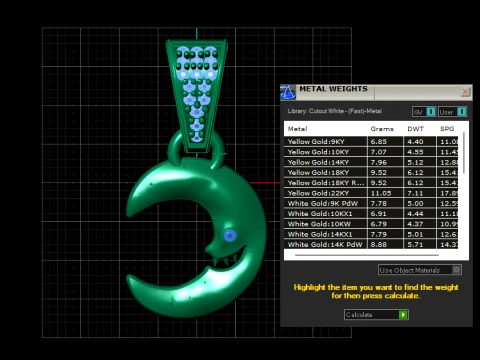Click the 4.44 DWT value for 10KX1

point(415,214)
